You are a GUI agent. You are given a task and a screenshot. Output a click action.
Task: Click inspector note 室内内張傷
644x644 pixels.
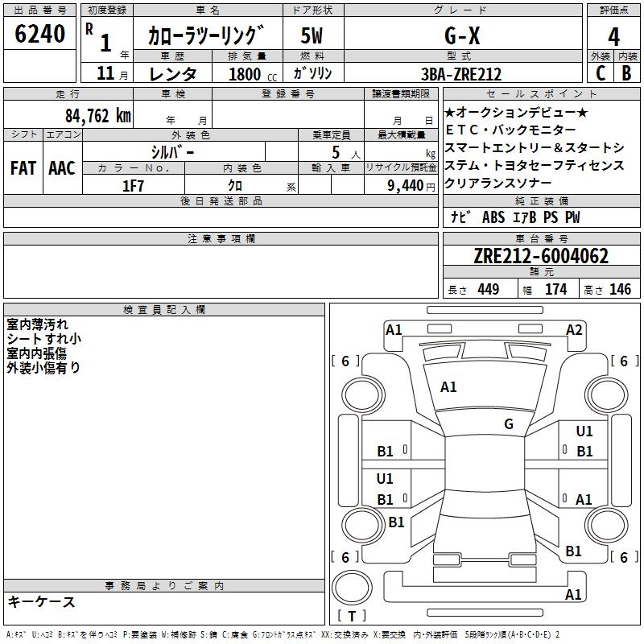(x=36, y=353)
